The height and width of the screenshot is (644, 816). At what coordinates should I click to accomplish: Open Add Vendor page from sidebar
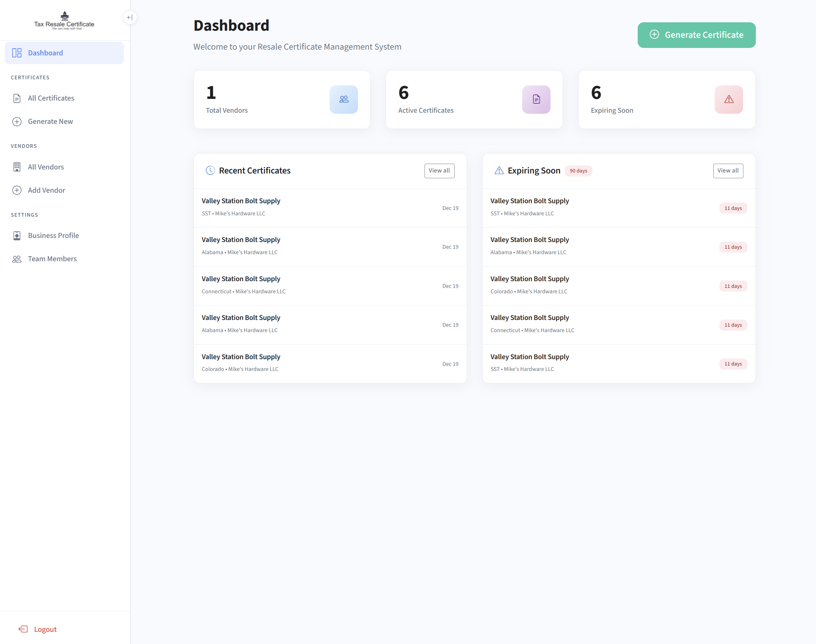coord(46,190)
